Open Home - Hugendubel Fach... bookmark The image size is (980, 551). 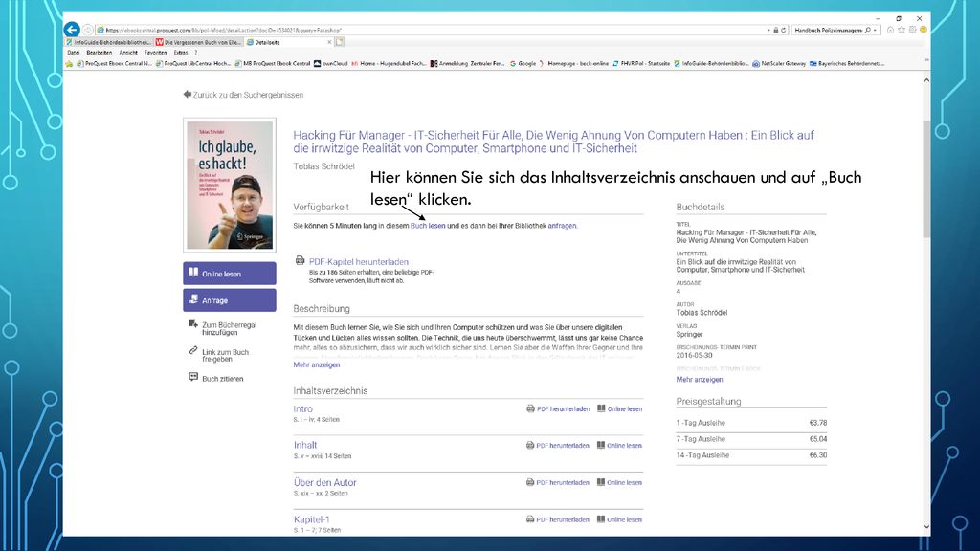(x=389, y=64)
